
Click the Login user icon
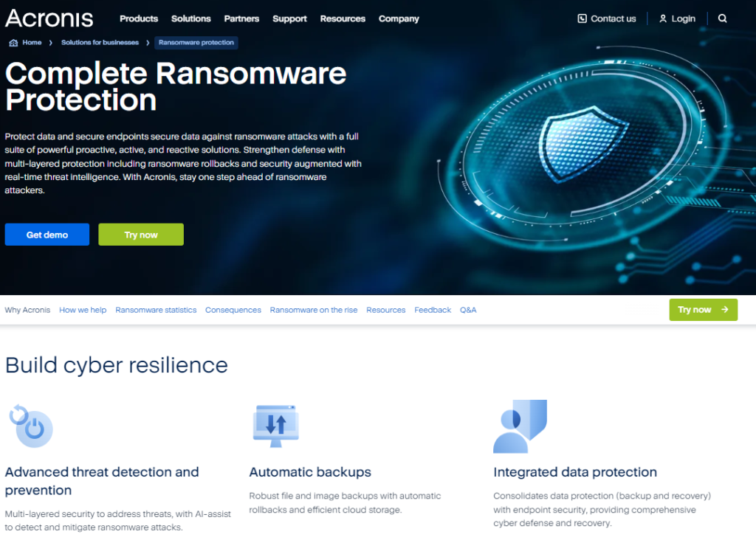(663, 18)
